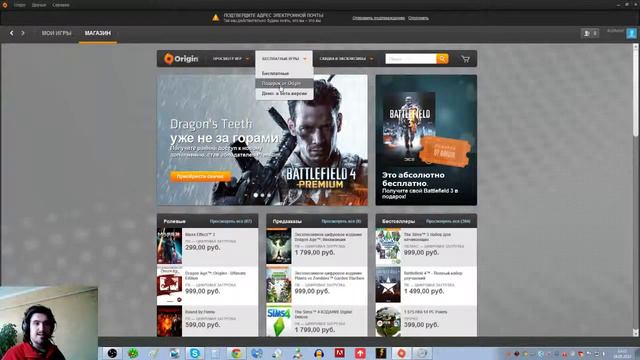640x360 pixels.
Task: Click the user avatar at top right
Action: tap(631, 33)
